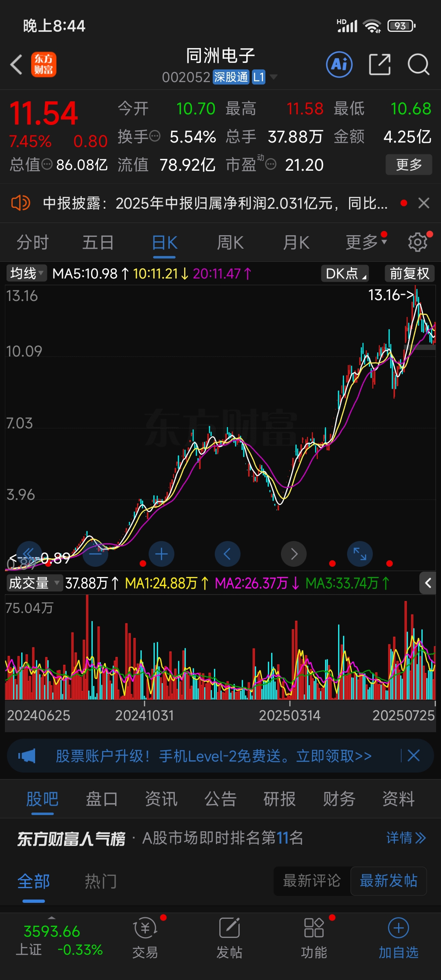The height and width of the screenshot is (980, 441).
Task: Open the search magnifier icon
Action: 419,65
